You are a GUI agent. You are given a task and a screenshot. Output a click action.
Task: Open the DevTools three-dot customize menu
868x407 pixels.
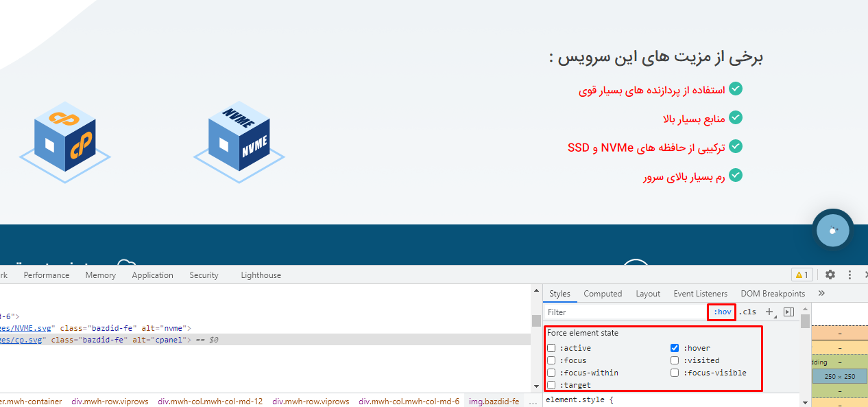850,275
